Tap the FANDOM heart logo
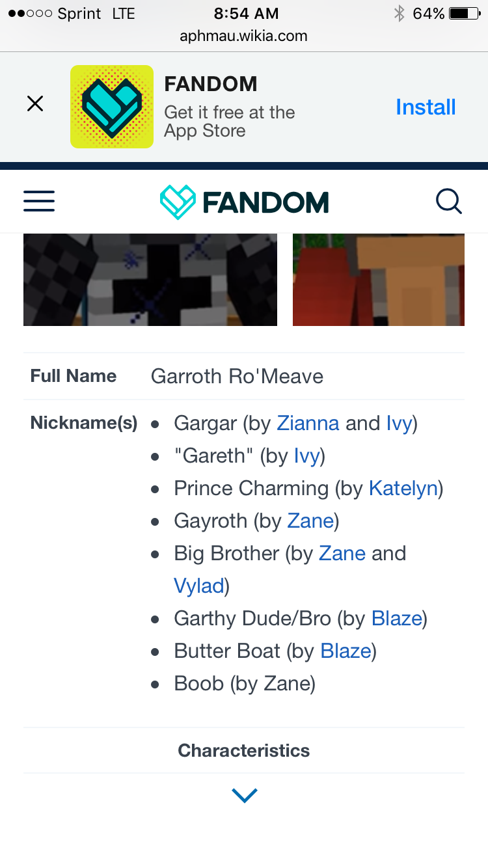This screenshot has width=488, height=868. click(244, 202)
